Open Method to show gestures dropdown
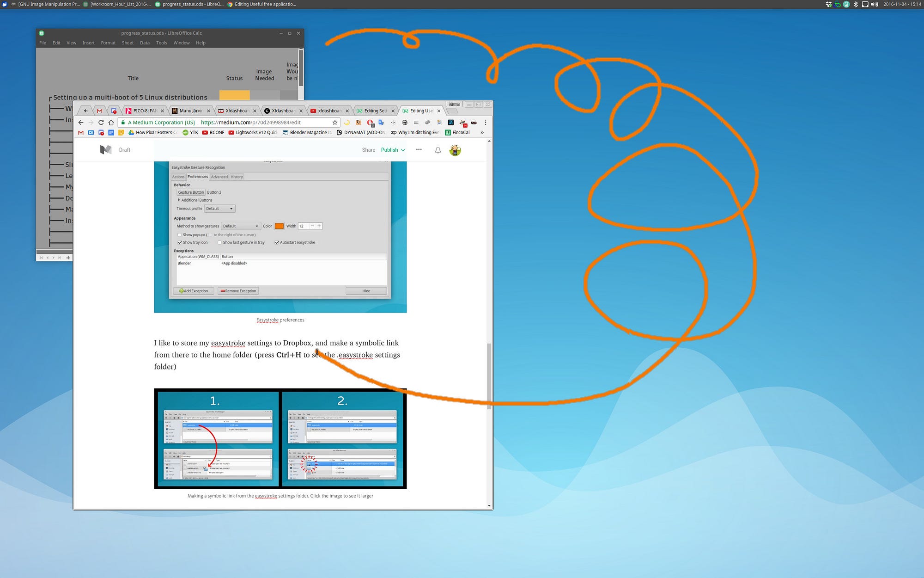Screen dimensions: 924x578 point(241,226)
